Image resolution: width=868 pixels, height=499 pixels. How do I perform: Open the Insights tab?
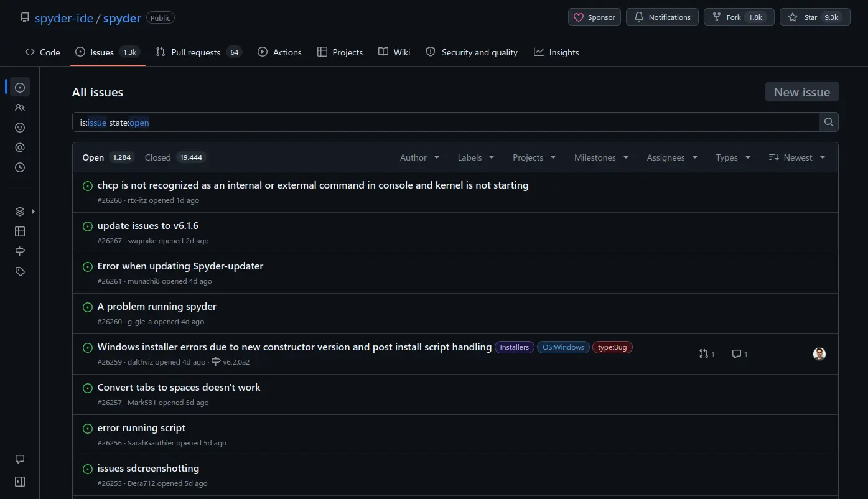[556, 52]
